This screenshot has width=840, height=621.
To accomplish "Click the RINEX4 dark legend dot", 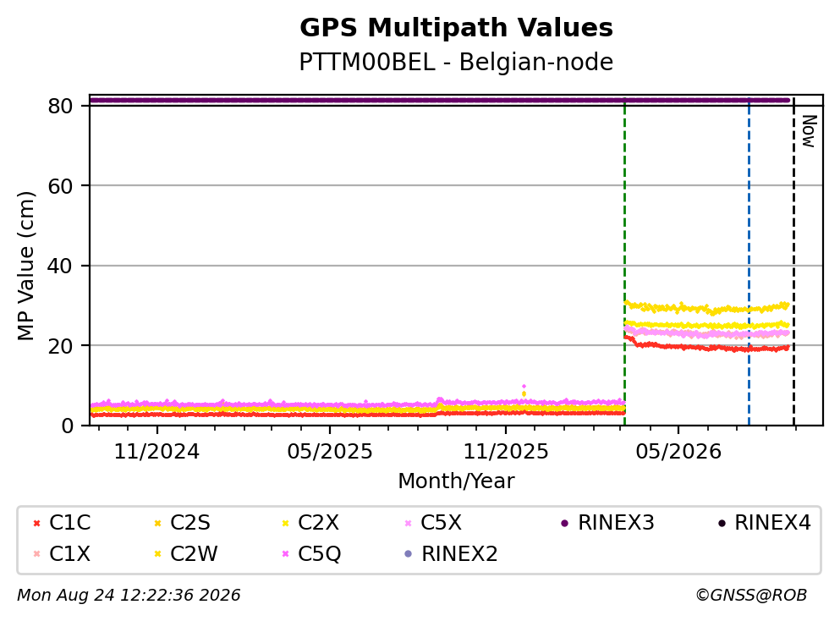I will pos(722,524).
